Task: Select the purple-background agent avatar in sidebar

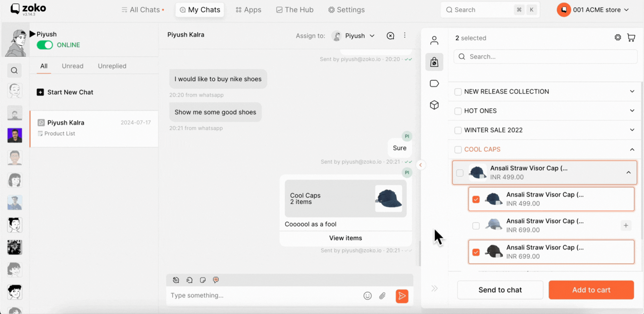Action: (14, 135)
